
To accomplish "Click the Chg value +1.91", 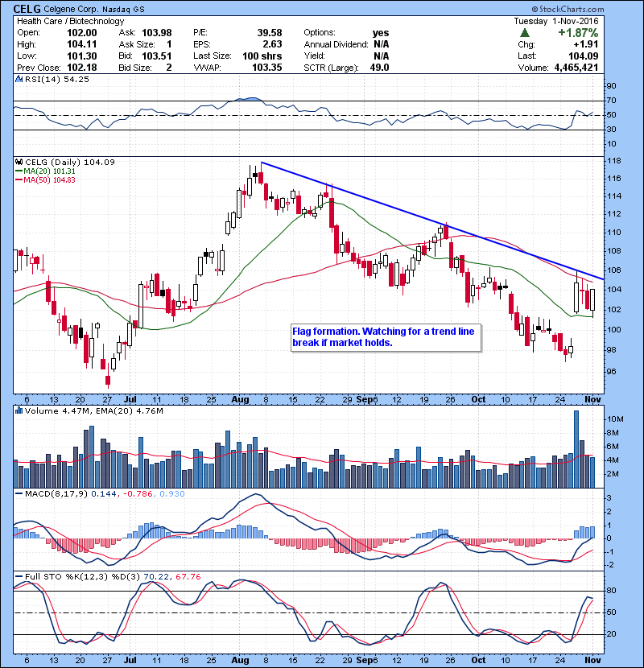I will tap(585, 44).
